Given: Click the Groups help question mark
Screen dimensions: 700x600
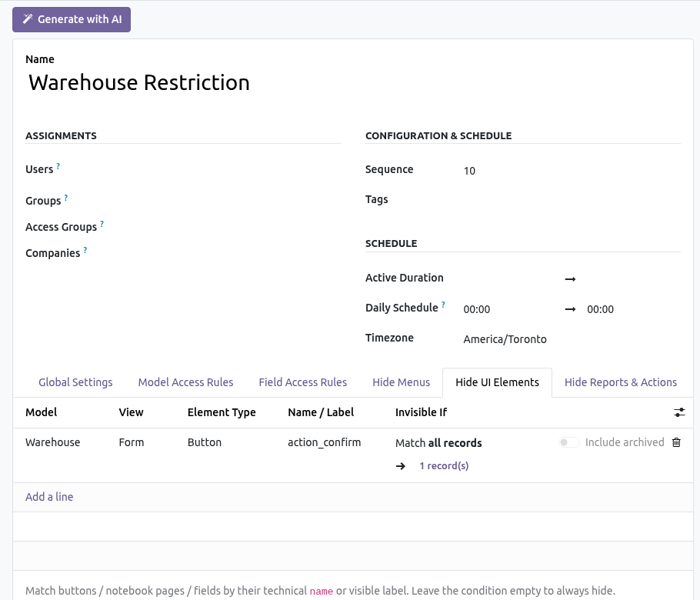Looking at the screenshot, I should pos(66,198).
